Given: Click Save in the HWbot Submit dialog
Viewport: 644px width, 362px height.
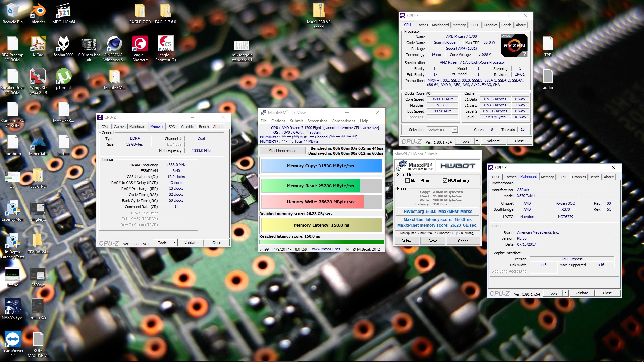Looking at the screenshot, I should pyautogui.click(x=433, y=241).
